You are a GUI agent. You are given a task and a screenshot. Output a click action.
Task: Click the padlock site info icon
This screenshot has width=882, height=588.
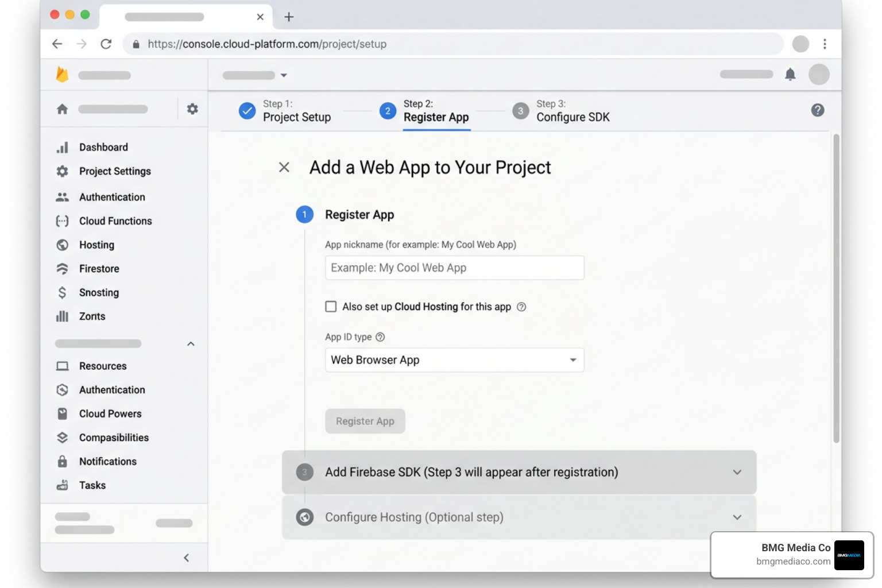pos(136,44)
